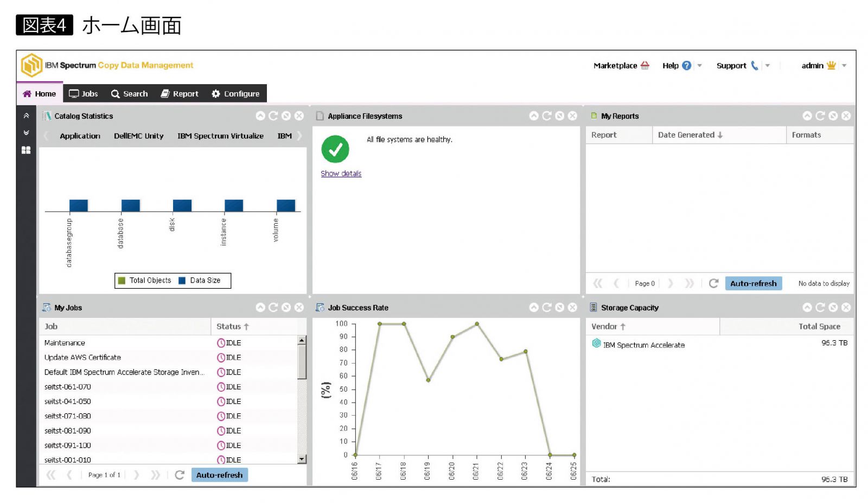Close the Appliance Filesystems panel

pyautogui.click(x=572, y=116)
